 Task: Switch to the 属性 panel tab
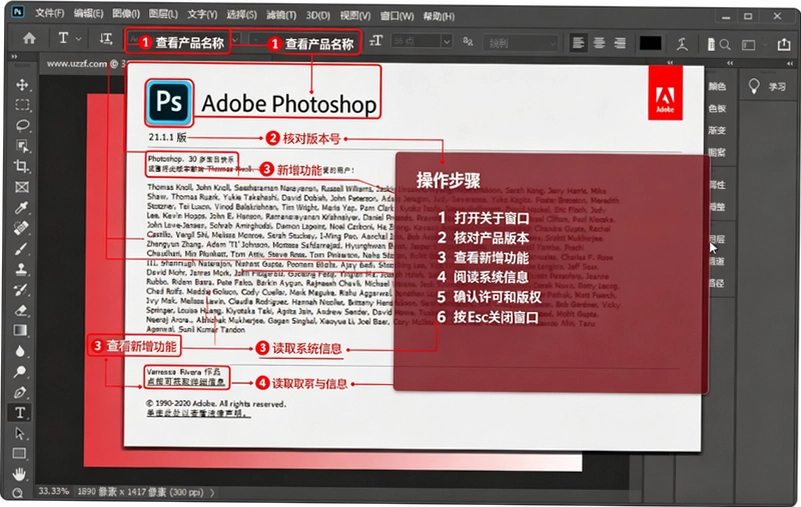click(x=717, y=185)
